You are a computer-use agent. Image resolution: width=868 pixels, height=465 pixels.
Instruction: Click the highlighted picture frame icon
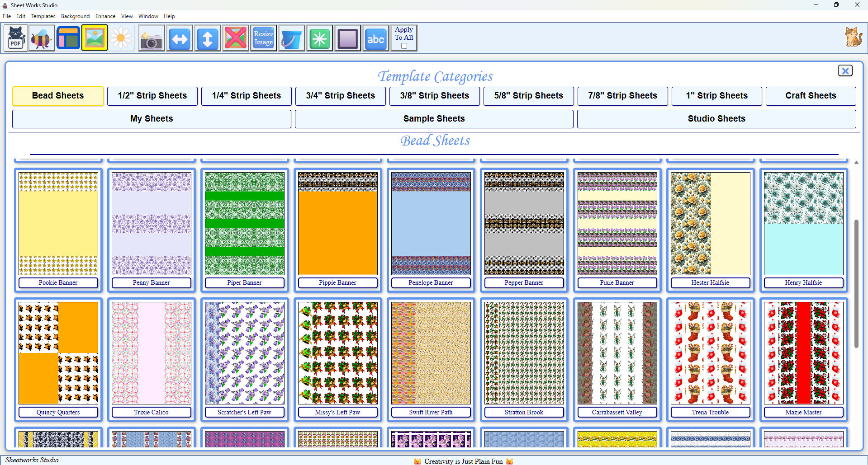94,38
